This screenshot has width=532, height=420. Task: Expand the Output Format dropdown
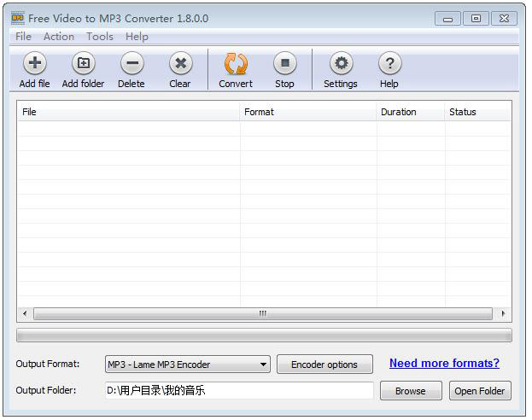(x=261, y=365)
